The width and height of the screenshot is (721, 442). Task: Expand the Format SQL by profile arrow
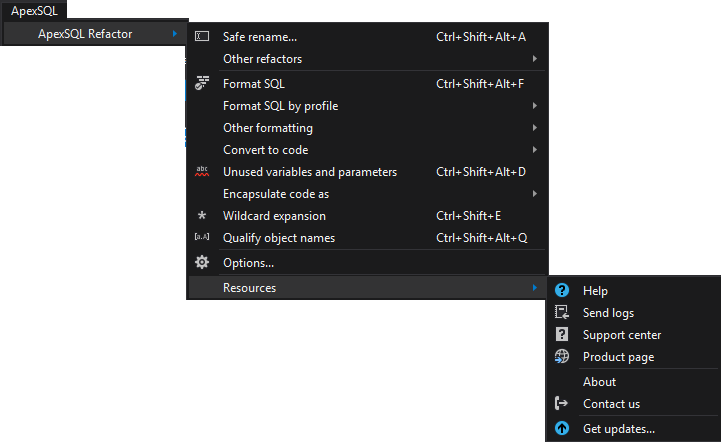[535, 105]
